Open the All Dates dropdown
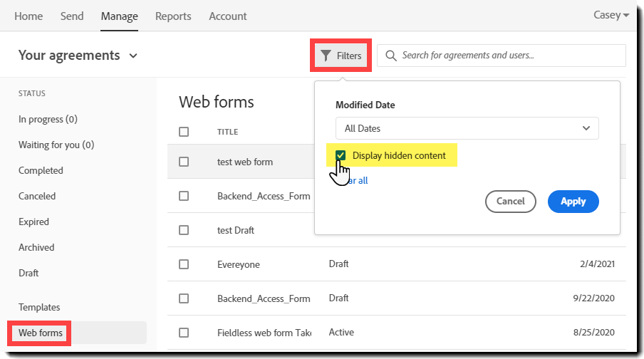 click(467, 128)
